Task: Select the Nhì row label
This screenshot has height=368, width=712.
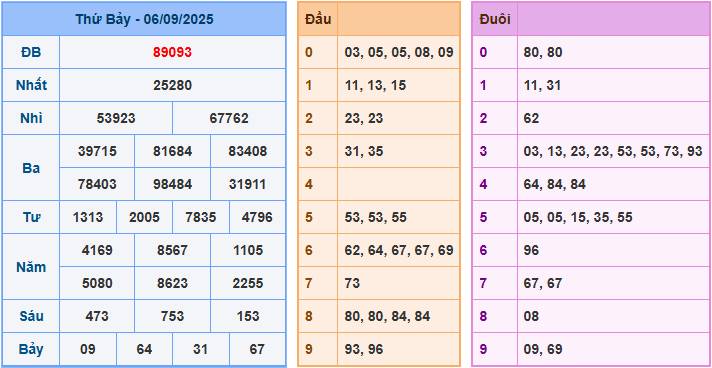Action: [31, 118]
